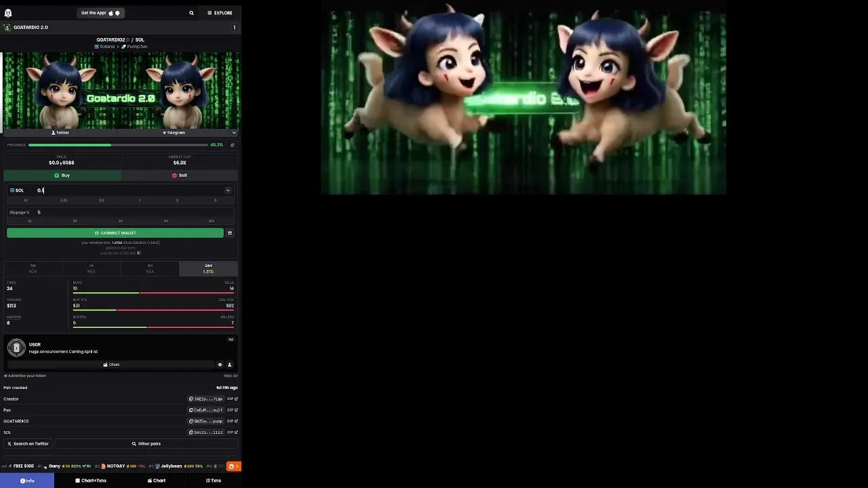Select the 6H timeframe stats tab

coord(150,269)
